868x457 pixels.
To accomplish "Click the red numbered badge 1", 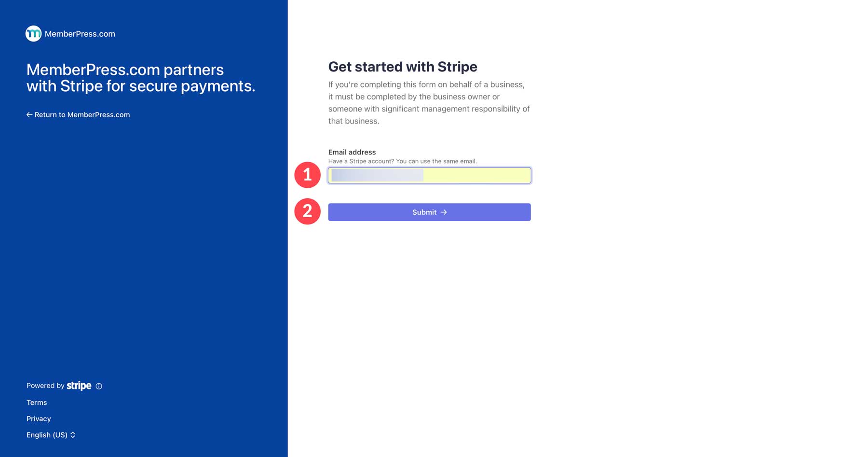I will click(x=308, y=175).
